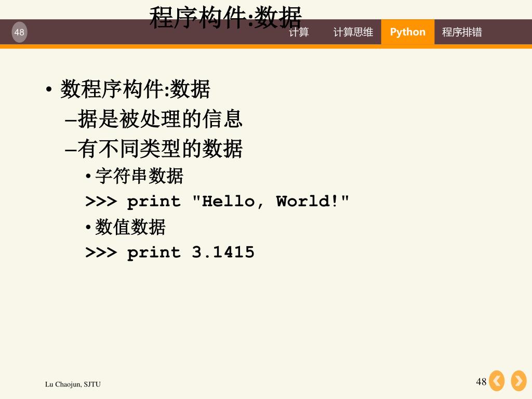Advance to next slide with the right arrow

coord(518,381)
